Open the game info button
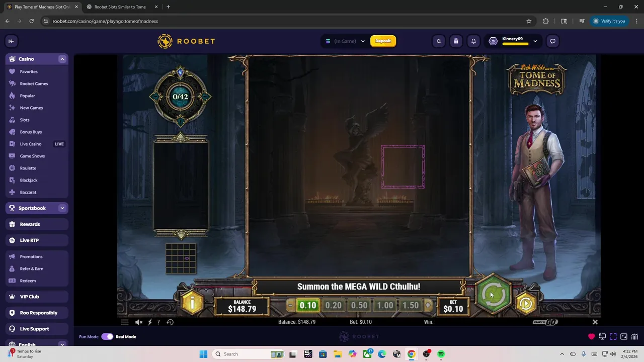Viewport: 644px width, 362px height. click(192, 303)
